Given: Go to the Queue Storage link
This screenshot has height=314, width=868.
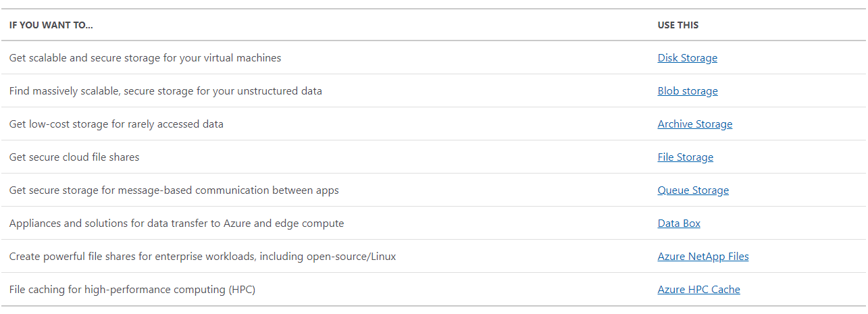Looking at the screenshot, I should click(x=693, y=190).
